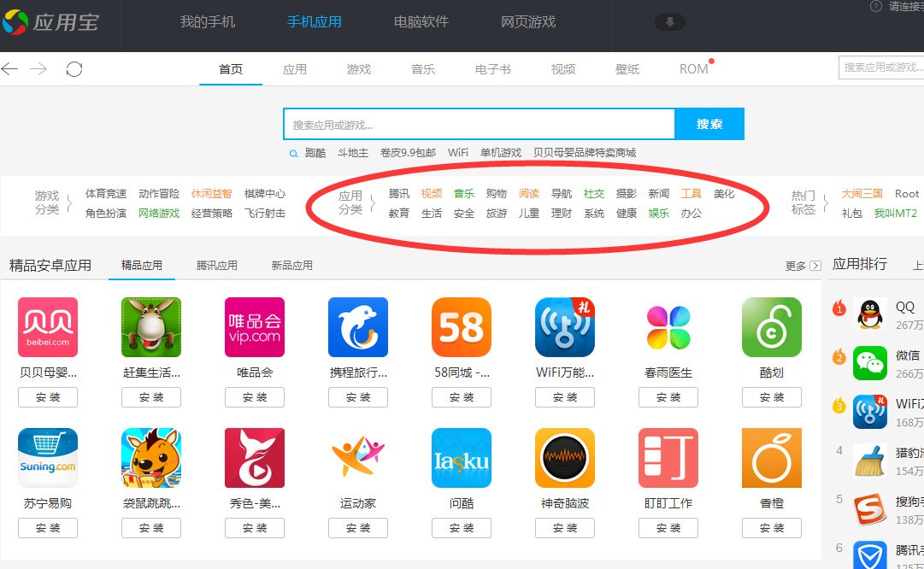Open the 香橙 orange app icon

[x=772, y=458]
